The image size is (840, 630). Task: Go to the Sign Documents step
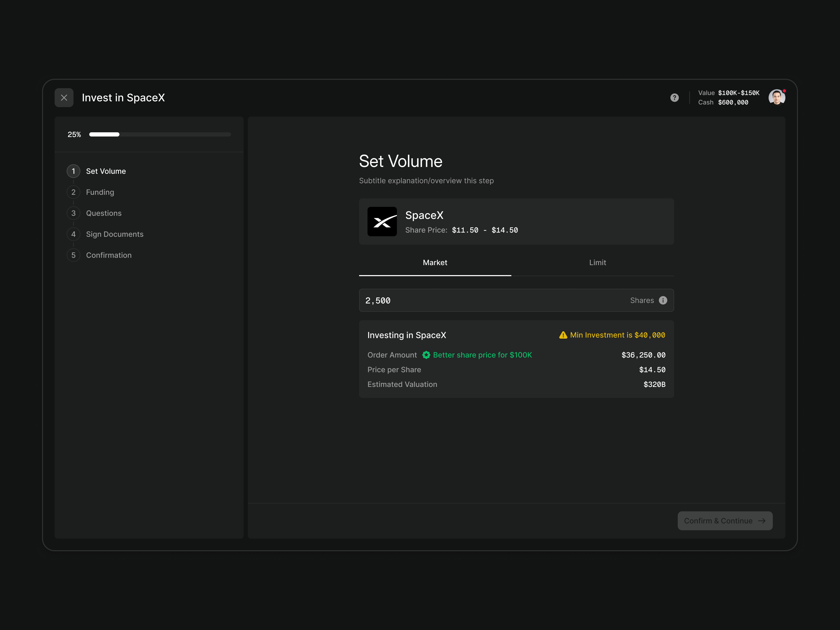tap(115, 234)
